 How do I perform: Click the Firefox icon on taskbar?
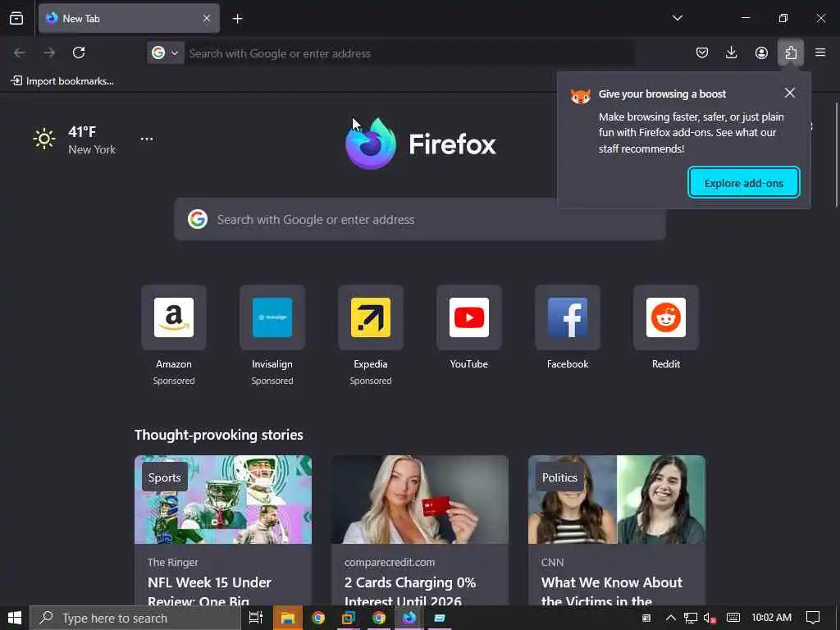click(x=409, y=618)
